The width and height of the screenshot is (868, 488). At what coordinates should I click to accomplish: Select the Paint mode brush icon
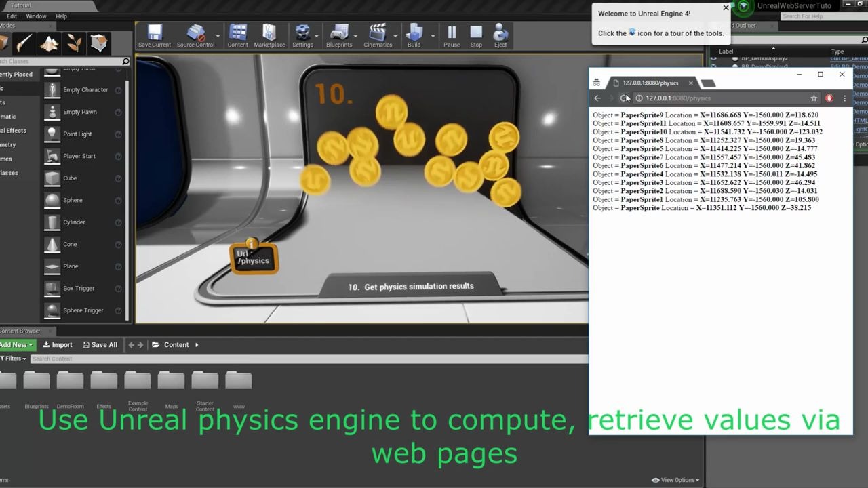[24, 43]
